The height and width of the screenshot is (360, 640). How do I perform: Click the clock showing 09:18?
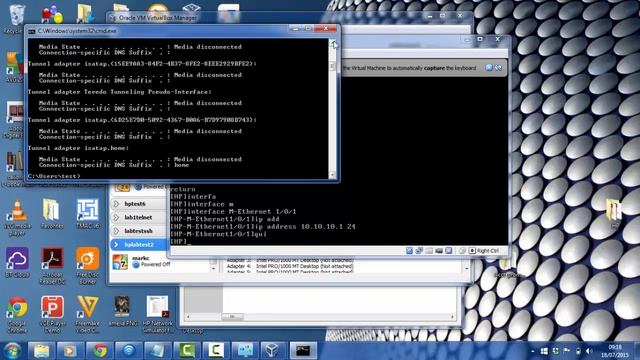[615, 351]
